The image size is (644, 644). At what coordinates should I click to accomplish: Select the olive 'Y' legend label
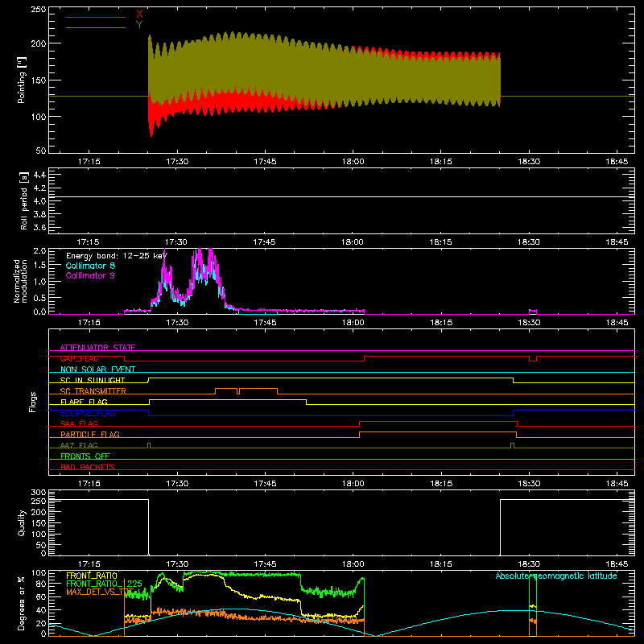click(x=139, y=25)
